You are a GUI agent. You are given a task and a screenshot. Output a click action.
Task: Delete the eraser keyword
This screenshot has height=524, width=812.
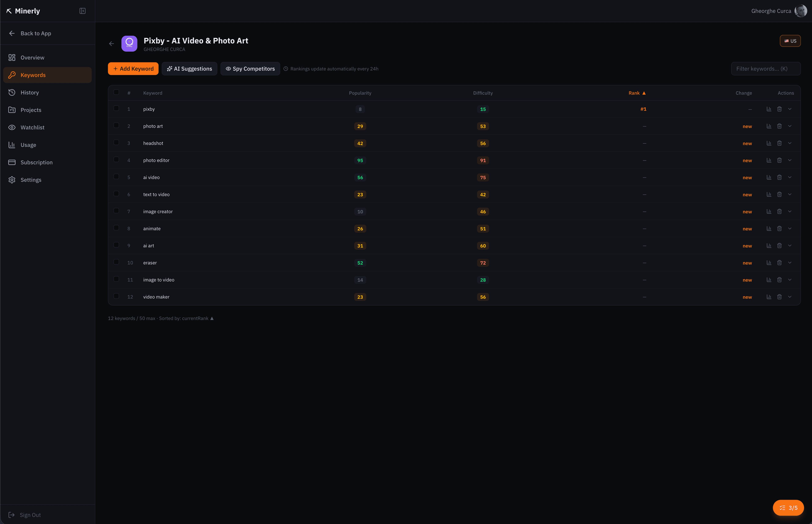779,263
